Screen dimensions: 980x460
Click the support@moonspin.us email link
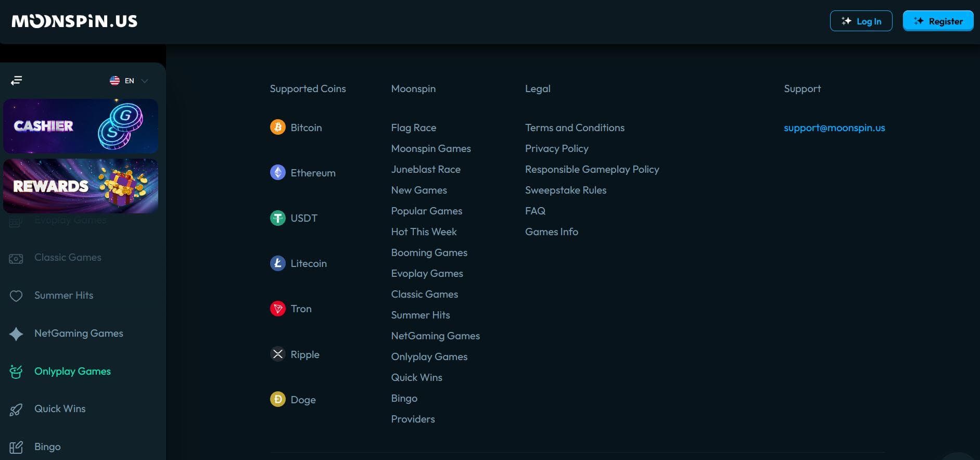834,127
